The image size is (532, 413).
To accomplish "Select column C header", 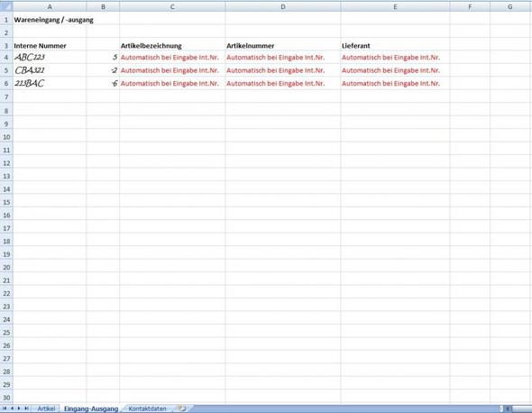I will pyautogui.click(x=172, y=7).
